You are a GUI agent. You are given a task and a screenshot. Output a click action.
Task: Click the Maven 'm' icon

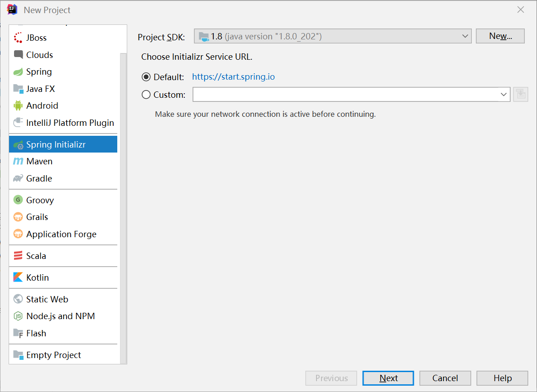[x=18, y=161]
